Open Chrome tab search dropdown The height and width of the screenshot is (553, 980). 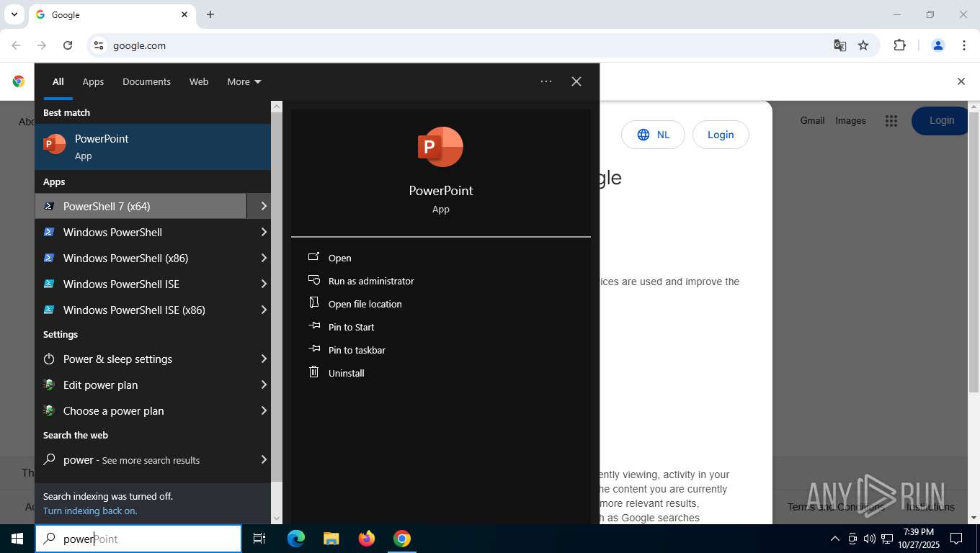tap(14, 14)
